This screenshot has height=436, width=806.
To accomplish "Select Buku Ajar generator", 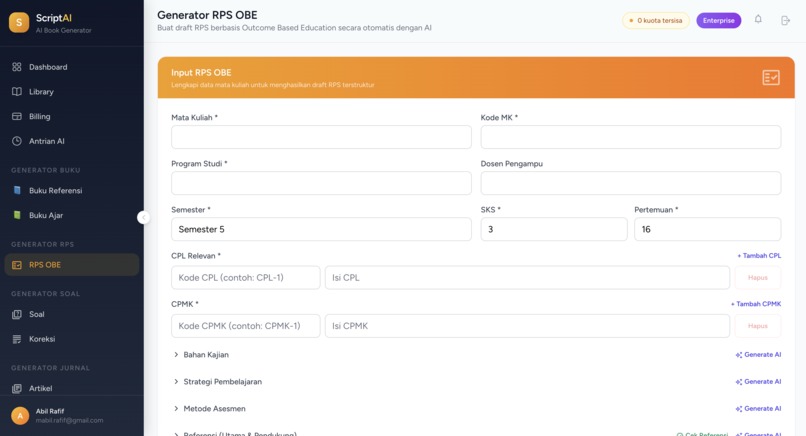I will (72, 215).
